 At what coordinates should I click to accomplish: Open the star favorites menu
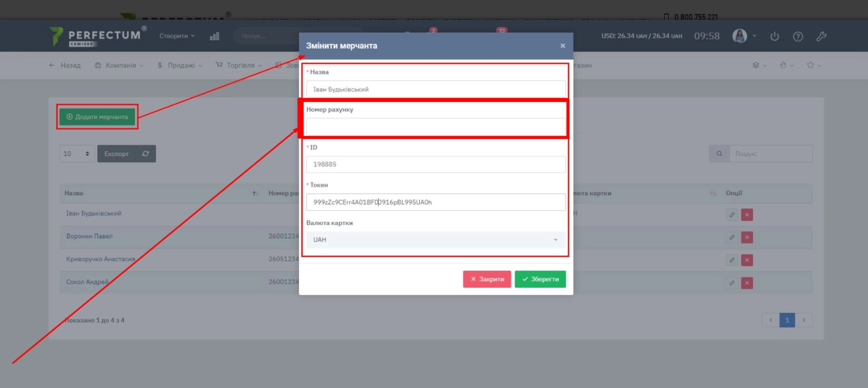[x=810, y=65]
